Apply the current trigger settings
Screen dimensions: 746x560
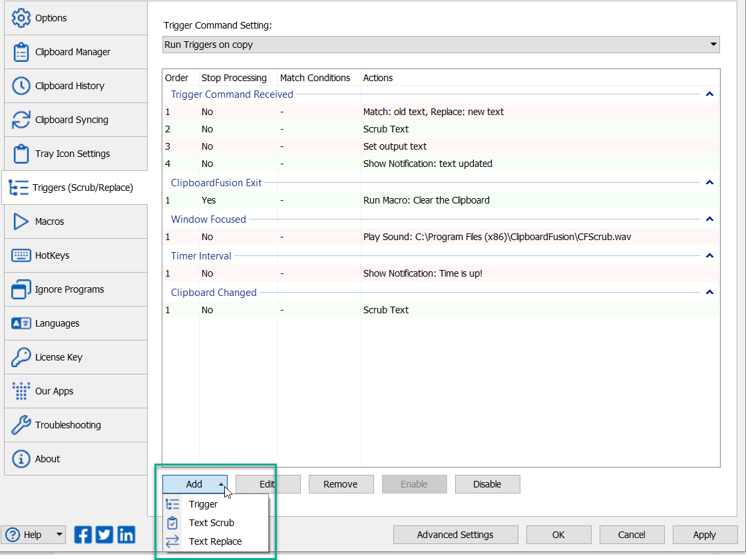pos(705,534)
